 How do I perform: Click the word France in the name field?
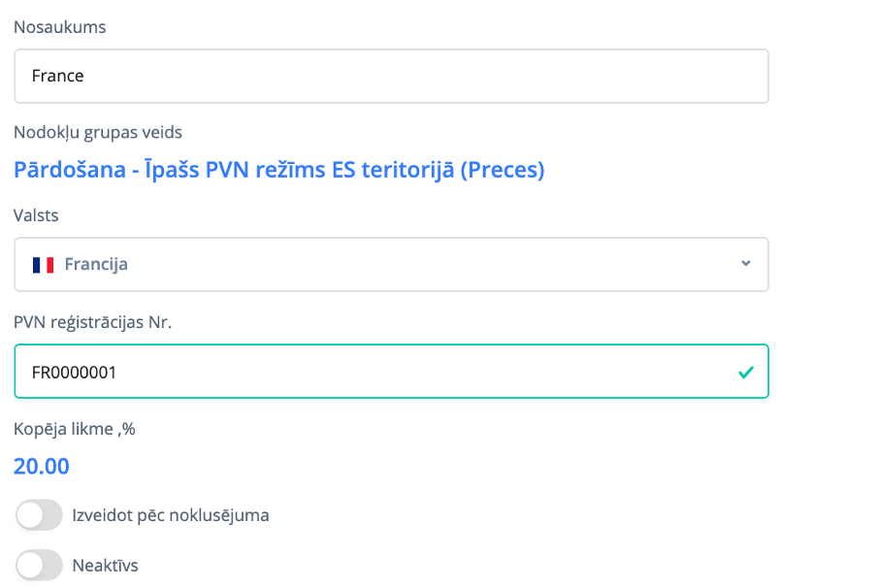58,77
